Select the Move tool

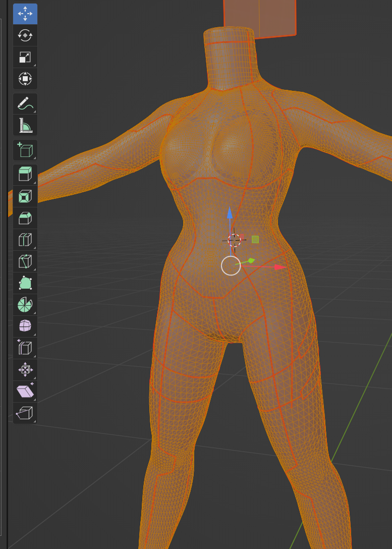(25, 14)
